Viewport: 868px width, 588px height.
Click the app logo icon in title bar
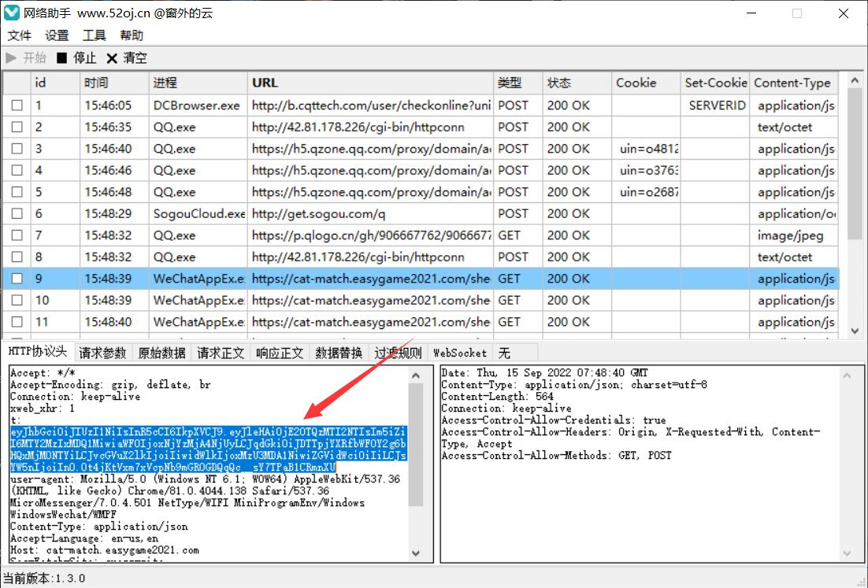12,13
